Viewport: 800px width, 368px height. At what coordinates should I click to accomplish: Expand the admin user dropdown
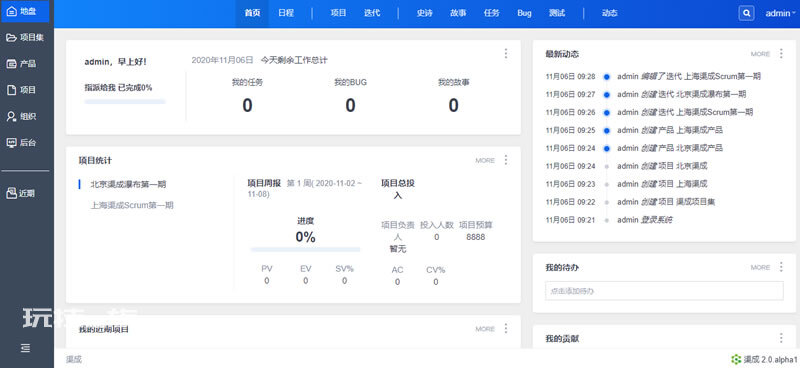[x=780, y=14]
